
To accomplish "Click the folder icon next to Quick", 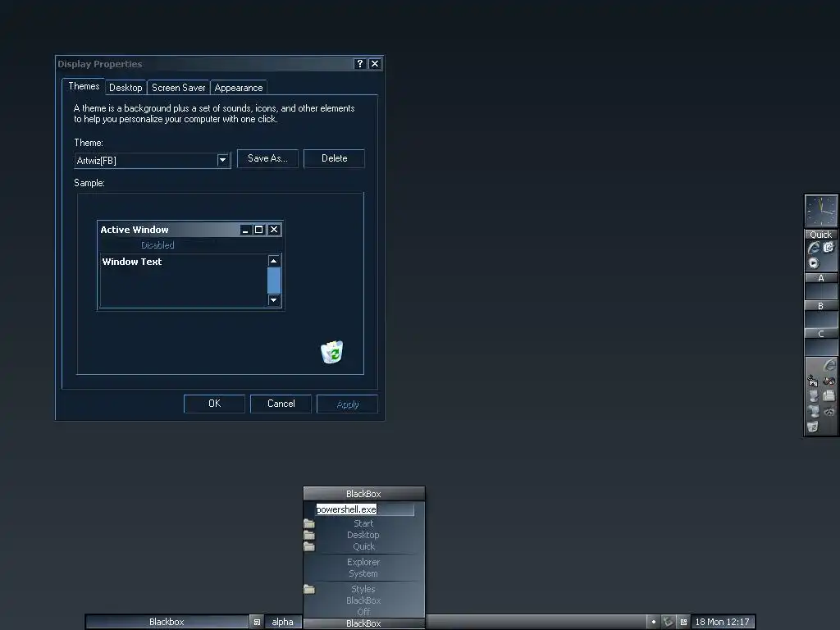I will (309, 546).
